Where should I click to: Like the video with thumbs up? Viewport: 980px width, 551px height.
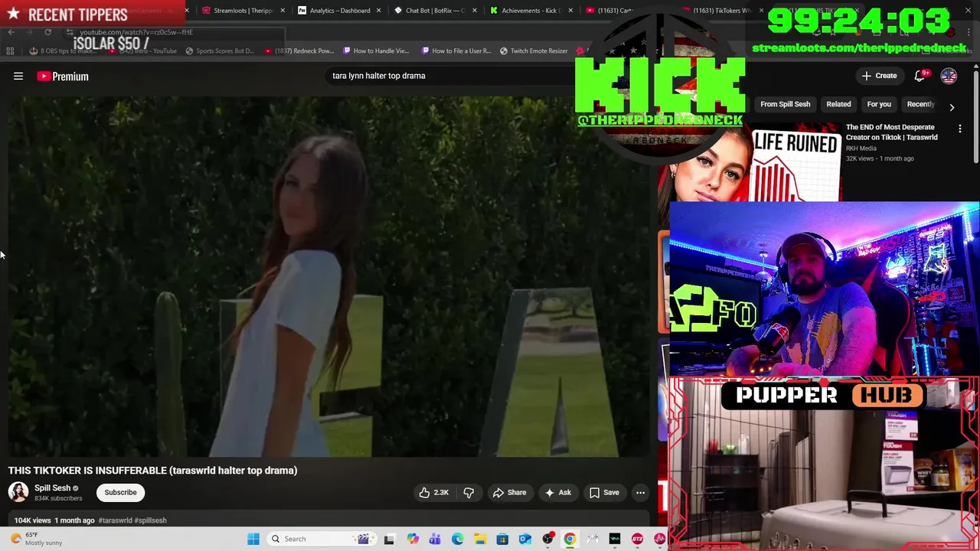(433, 493)
